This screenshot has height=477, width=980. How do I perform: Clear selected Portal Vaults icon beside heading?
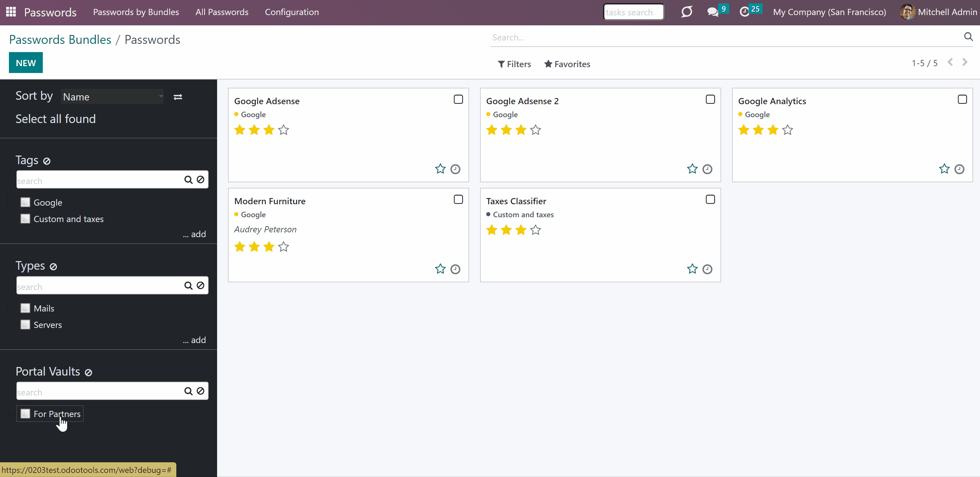(88, 373)
